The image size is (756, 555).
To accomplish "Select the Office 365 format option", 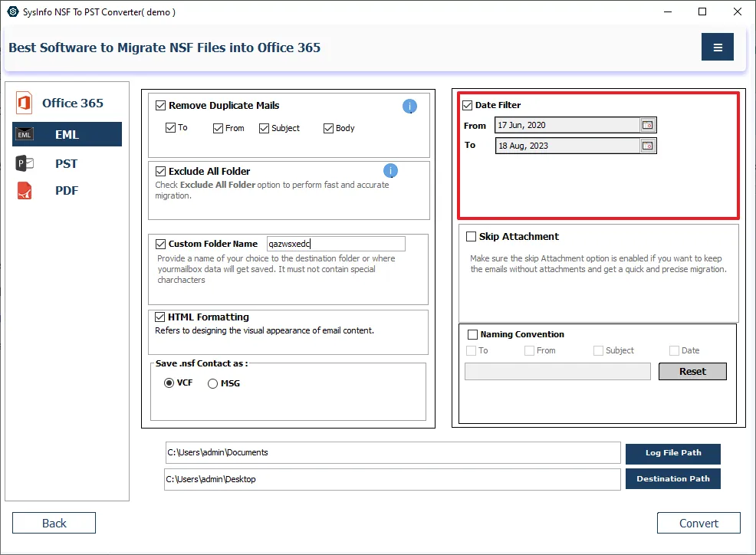I will click(x=72, y=103).
